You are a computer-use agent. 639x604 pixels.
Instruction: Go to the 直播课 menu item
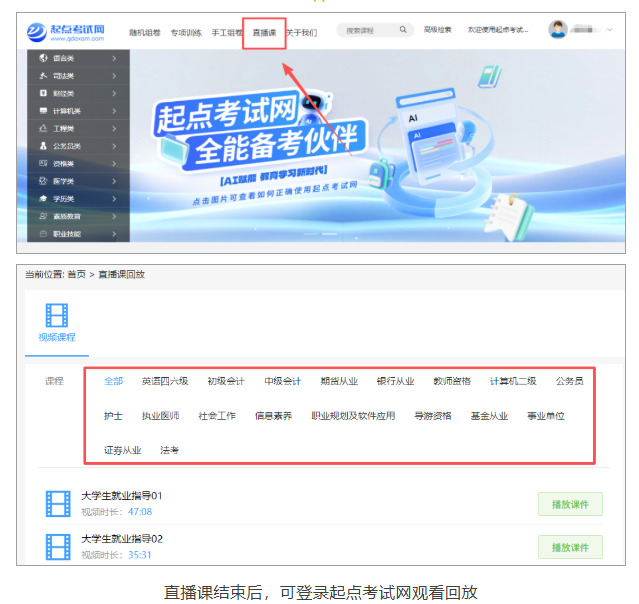pos(264,33)
